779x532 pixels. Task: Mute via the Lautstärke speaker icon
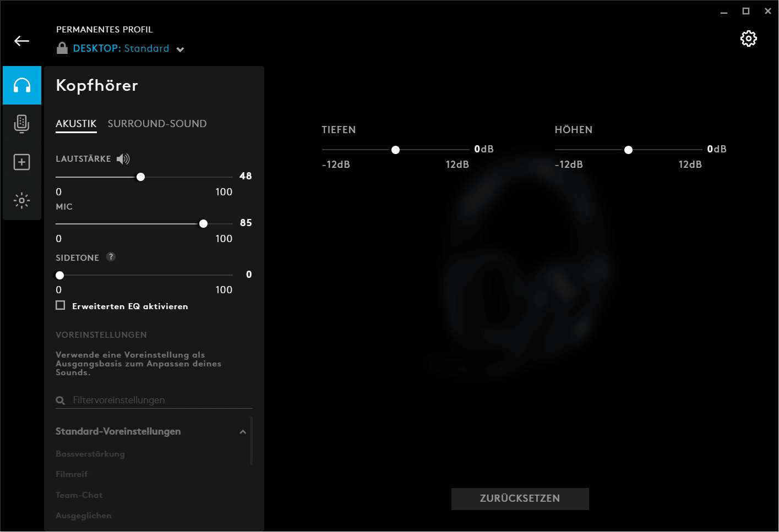coord(123,159)
